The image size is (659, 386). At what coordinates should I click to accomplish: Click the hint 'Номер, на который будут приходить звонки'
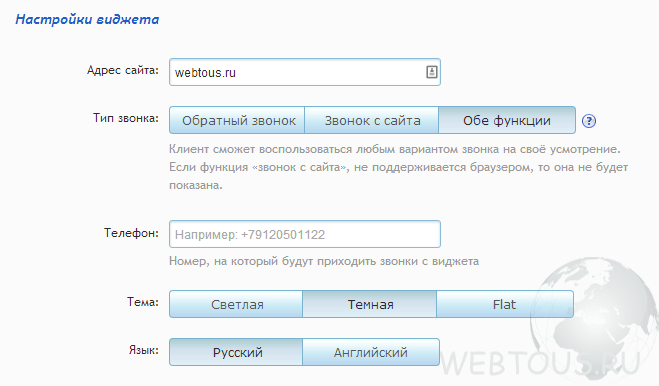324,261
